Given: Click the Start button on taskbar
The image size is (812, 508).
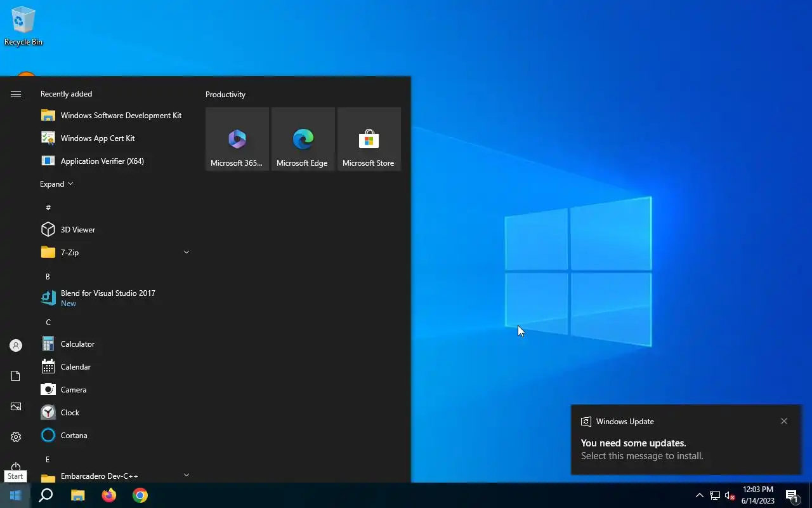Looking at the screenshot, I should coord(15,495).
